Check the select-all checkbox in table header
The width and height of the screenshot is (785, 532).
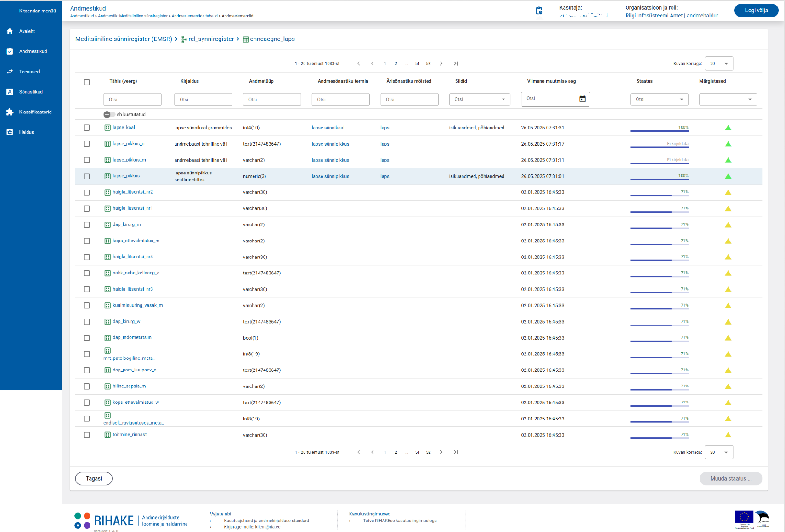click(x=86, y=83)
